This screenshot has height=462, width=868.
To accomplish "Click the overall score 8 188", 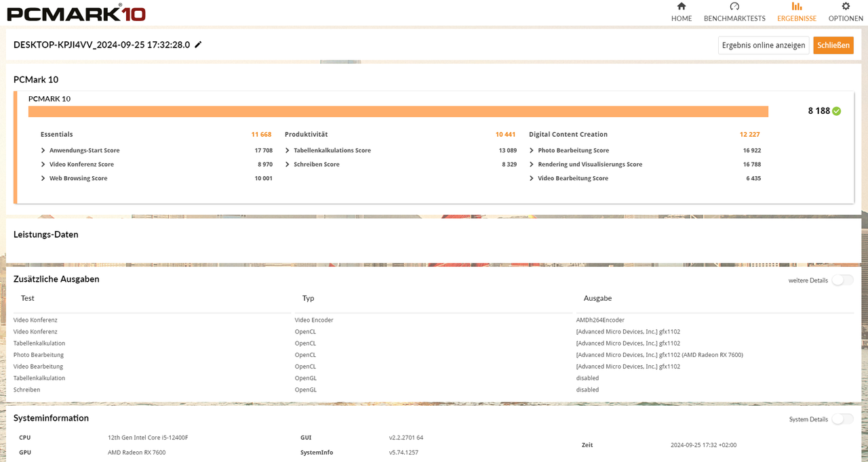I will [x=818, y=111].
